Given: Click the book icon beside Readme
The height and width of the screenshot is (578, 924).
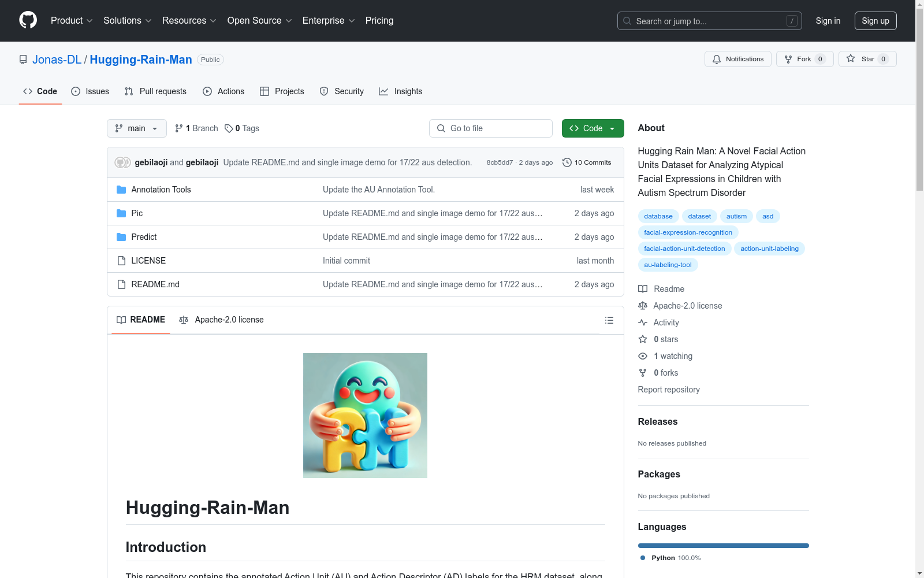Looking at the screenshot, I should 643,289.
